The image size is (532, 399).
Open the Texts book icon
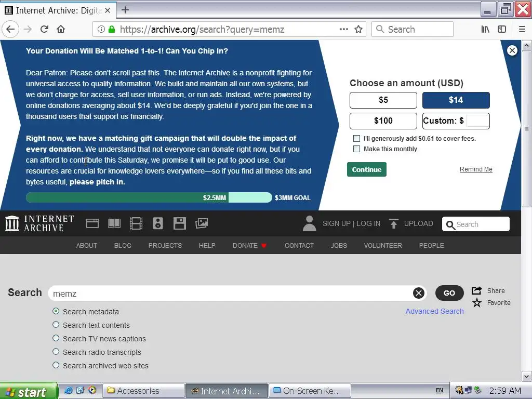tap(114, 223)
